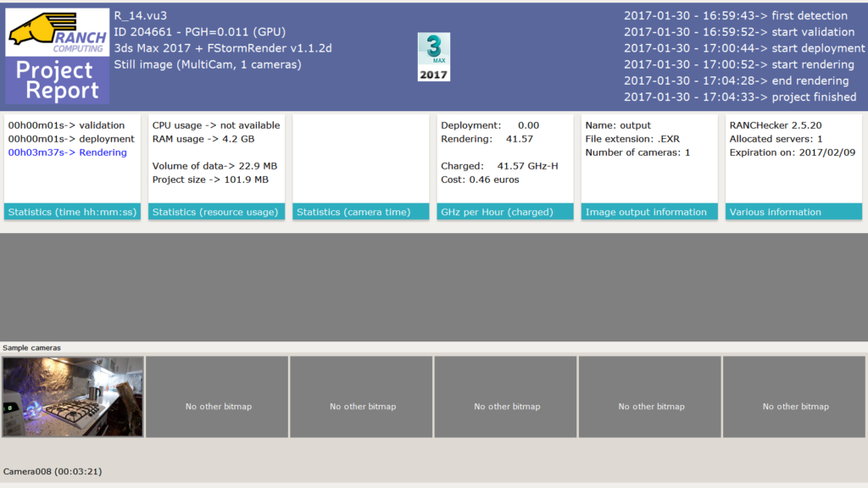This screenshot has height=488, width=868.
Task: Click the 'first detection' timestamp line
Action: (736, 16)
